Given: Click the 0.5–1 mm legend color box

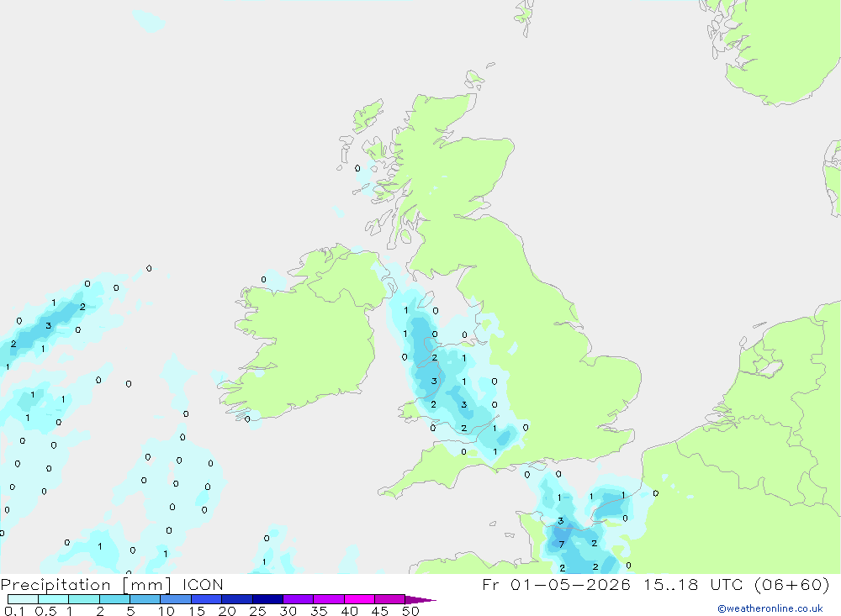Looking at the screenshot, I should click(x=54, y=599).
